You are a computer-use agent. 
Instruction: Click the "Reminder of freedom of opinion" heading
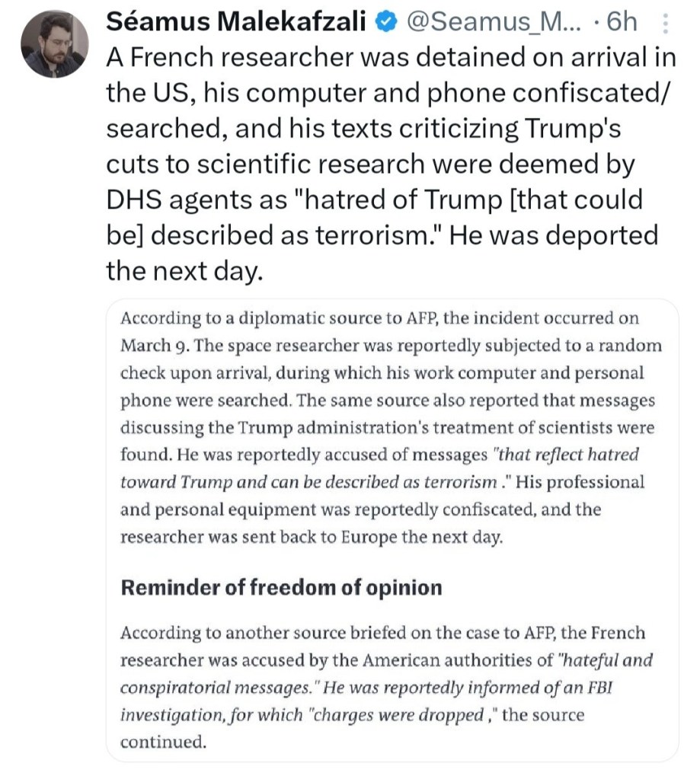tap(281, 588)
